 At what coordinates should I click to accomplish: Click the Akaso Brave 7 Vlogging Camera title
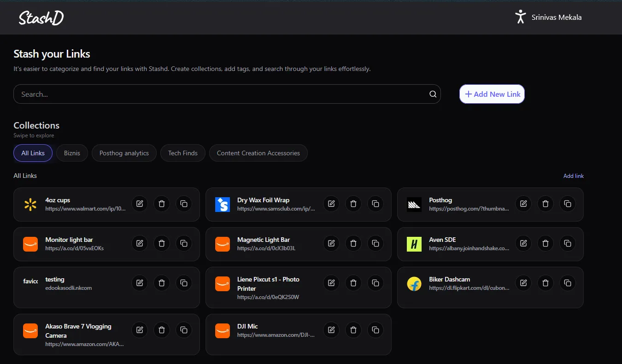pyautogui.click(x=78, y=331)
